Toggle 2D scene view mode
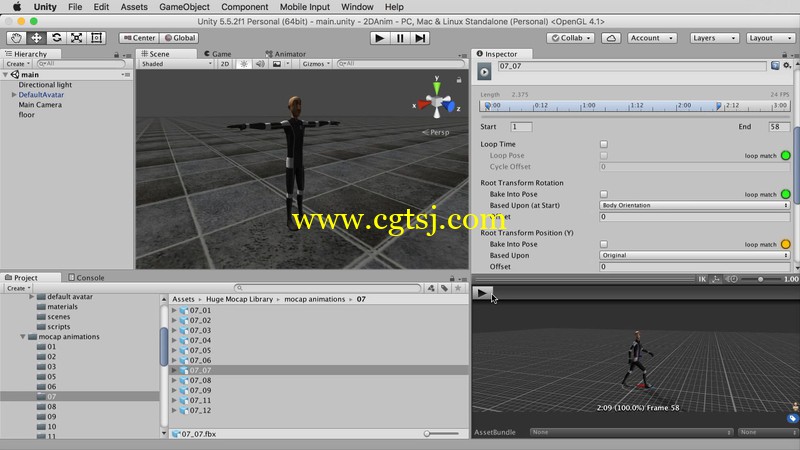800x450 pixels. [224, 64]
